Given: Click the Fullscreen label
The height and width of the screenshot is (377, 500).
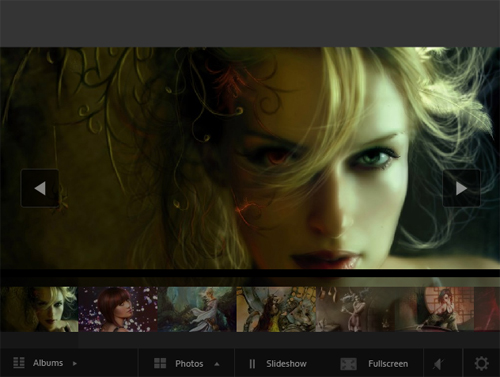Looking at the screenshot, I should point(388,364).
